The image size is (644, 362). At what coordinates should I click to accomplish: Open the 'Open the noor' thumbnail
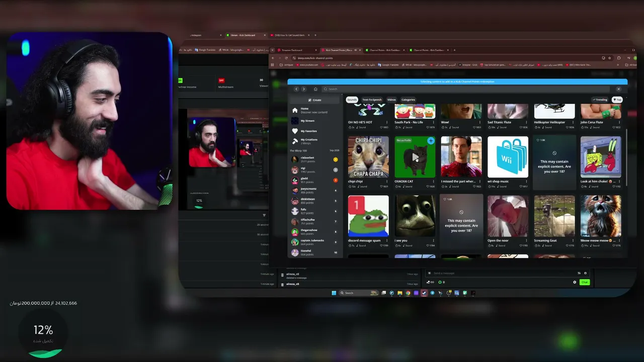[x=508, y=216]
